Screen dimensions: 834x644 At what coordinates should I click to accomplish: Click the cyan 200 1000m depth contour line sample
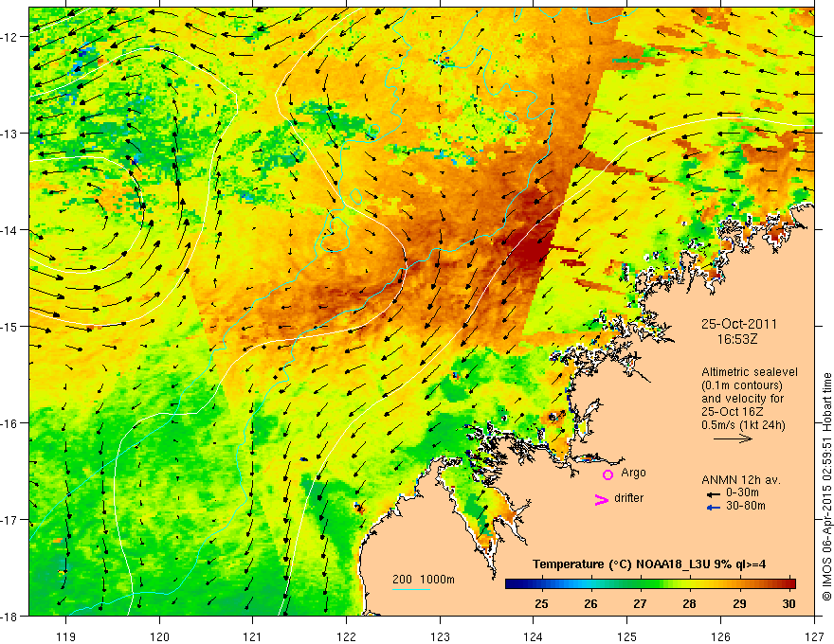pos(411,589)
